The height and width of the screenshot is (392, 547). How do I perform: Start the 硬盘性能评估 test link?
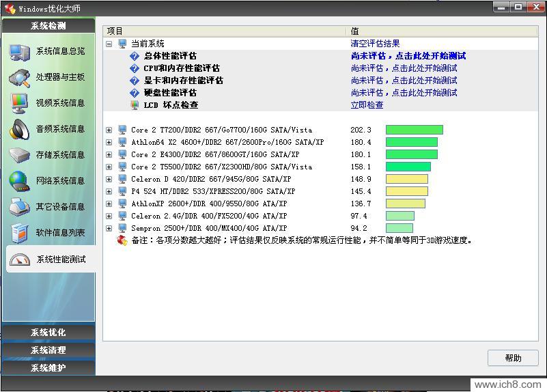[x=404, y=93]
